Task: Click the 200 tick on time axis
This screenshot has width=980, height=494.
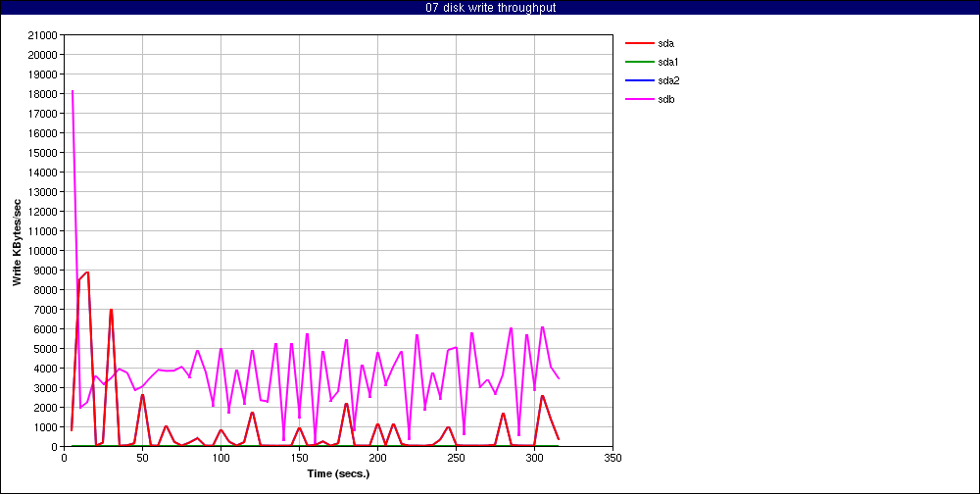Action: [377, 457]
